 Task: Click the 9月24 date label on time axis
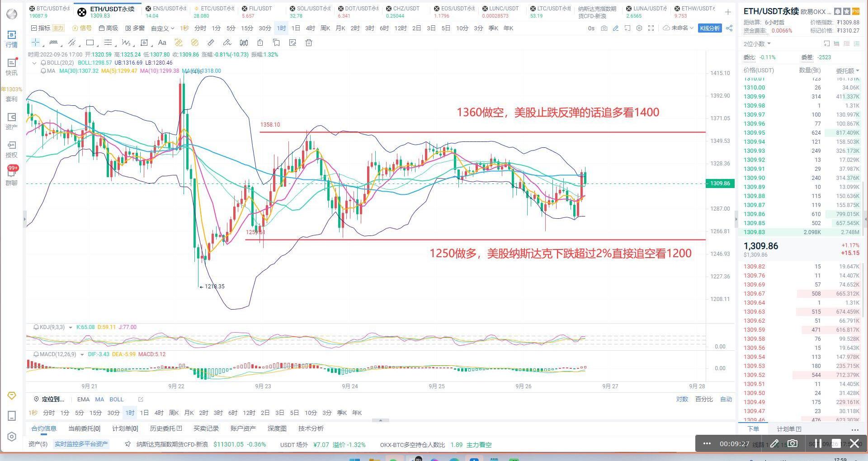coord(350,386)
